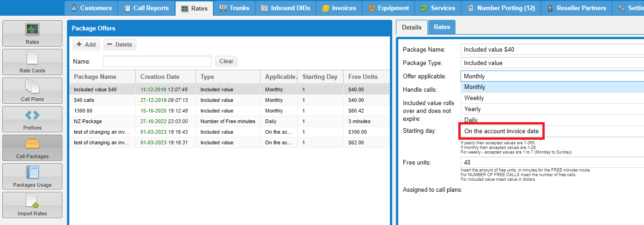Select Details tab in right panel
Viewport: 644px width, 225px height.
[x=412, y=27]
